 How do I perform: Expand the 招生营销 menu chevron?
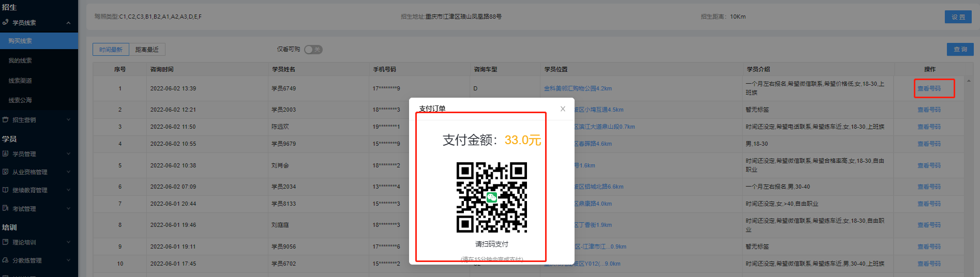pyautogui.click(x=68, y=120)
